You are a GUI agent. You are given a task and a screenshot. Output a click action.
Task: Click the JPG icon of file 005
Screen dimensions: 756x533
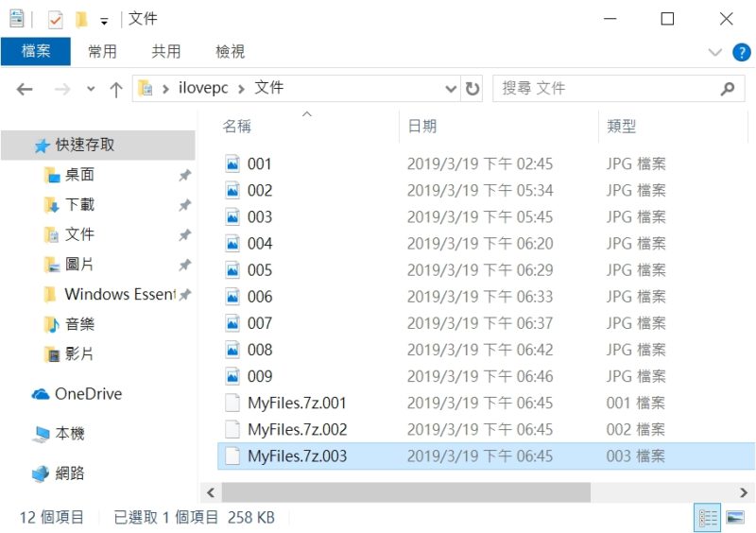[232, 270]
